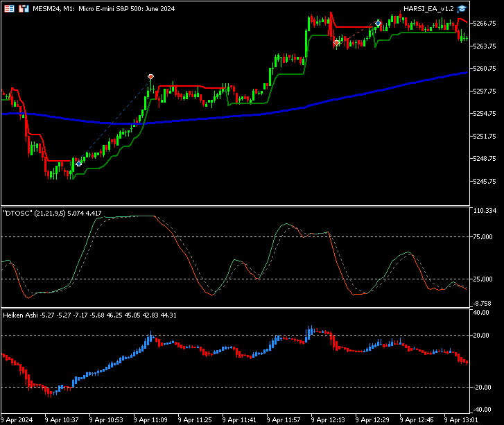Open the depth of market icon

tap(24, 9)
